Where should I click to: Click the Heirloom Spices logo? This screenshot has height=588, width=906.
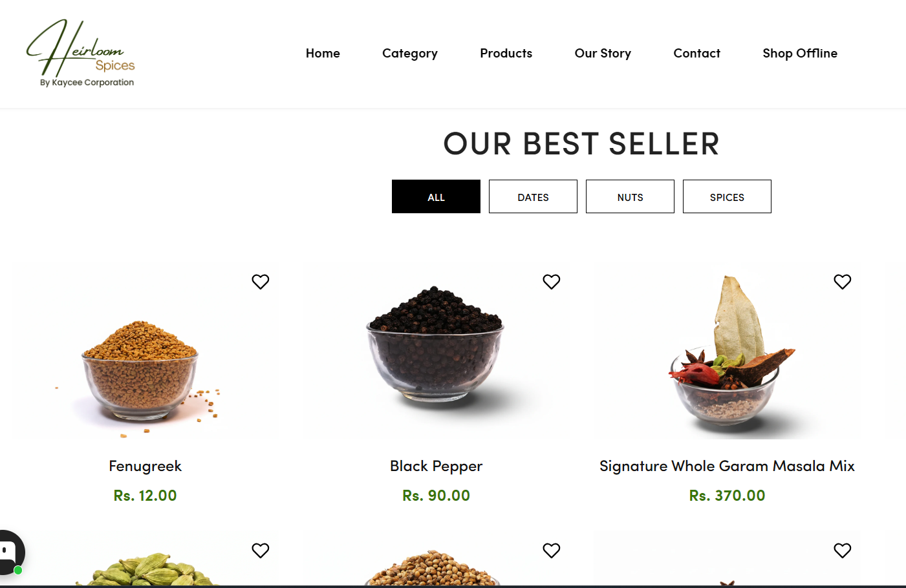pos(81,53)
